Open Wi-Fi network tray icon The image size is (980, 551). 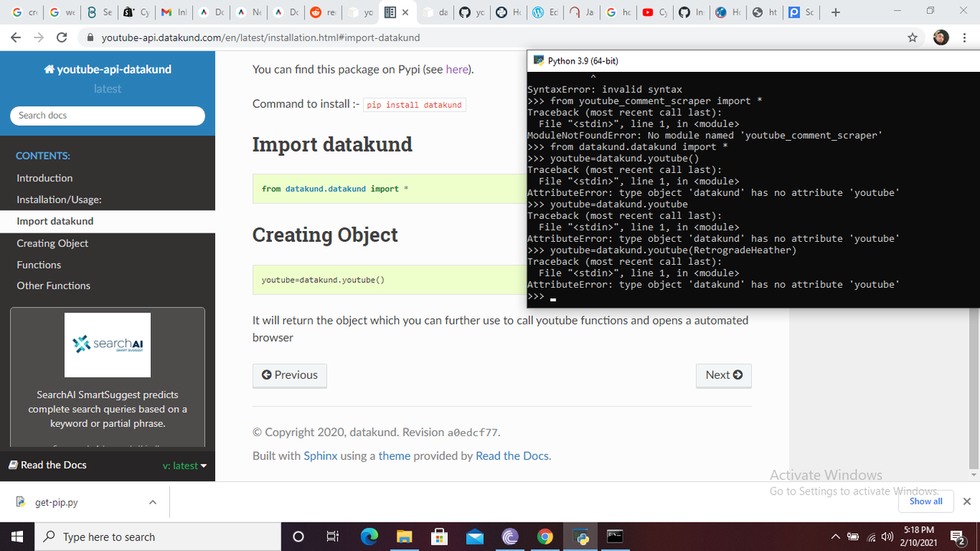(871, 536)
